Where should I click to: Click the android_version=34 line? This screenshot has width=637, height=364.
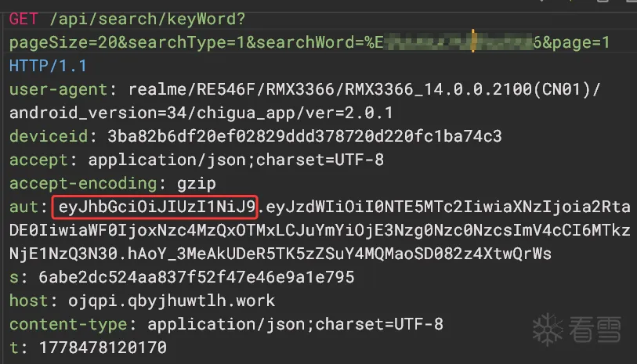click(x=201, y=113)
